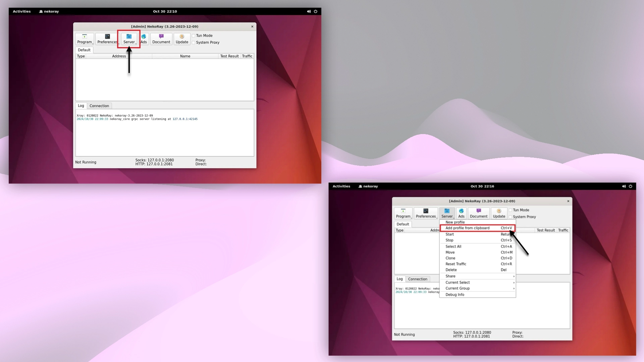
Task: Select the Document icon
Action: point(161,39)
